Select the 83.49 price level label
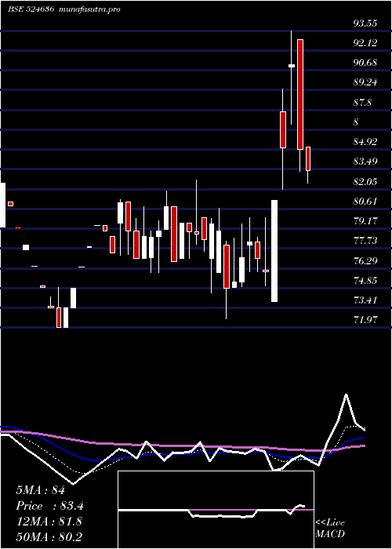 (365, 162)
